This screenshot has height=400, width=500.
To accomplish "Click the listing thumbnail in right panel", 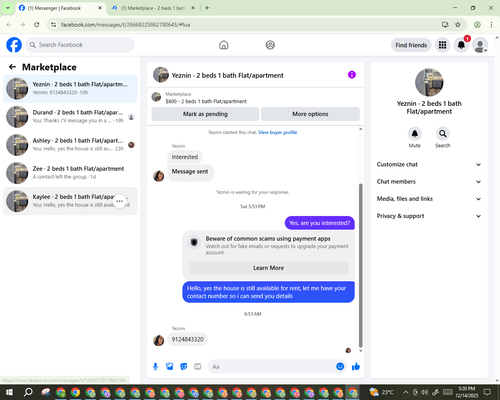I will (x=429, y=82).
